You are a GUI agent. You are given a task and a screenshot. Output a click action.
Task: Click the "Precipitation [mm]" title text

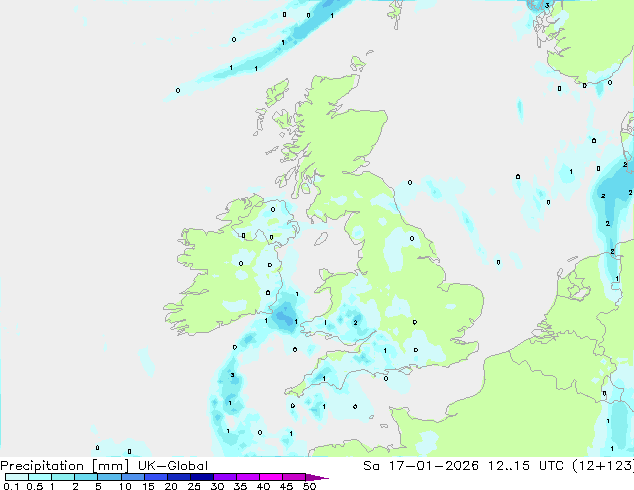[65, 466]
